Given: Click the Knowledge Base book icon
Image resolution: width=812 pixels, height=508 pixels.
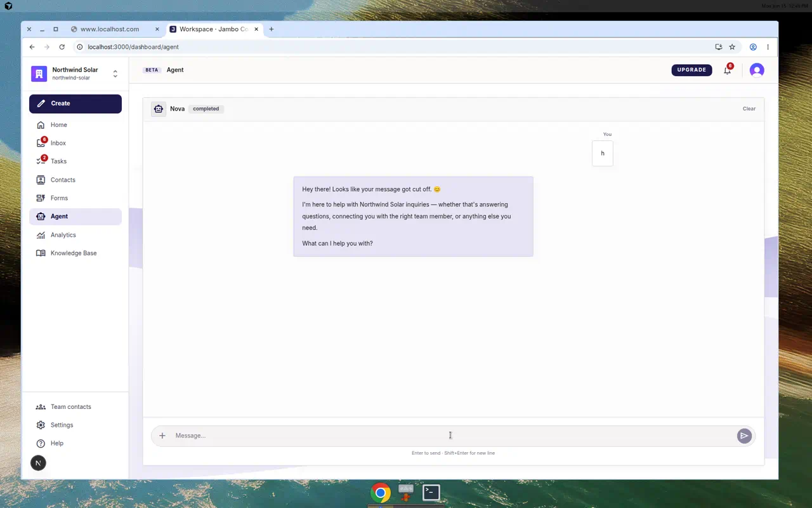Looking at the screenshot, I should [41, 253].
